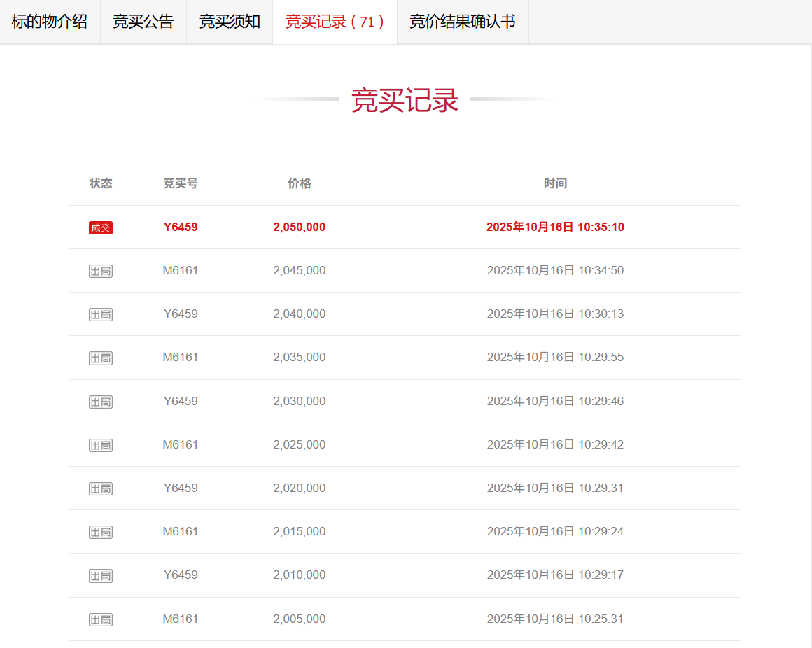This screenshot has height=648, width=812.
Task: Click the 价格 column header
Action: tap(300, 183)
